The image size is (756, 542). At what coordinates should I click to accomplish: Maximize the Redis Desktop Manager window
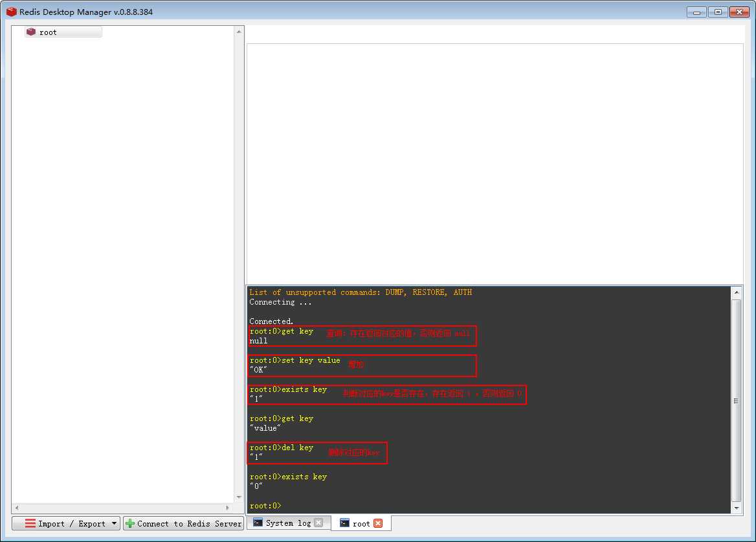pos(718,12)
